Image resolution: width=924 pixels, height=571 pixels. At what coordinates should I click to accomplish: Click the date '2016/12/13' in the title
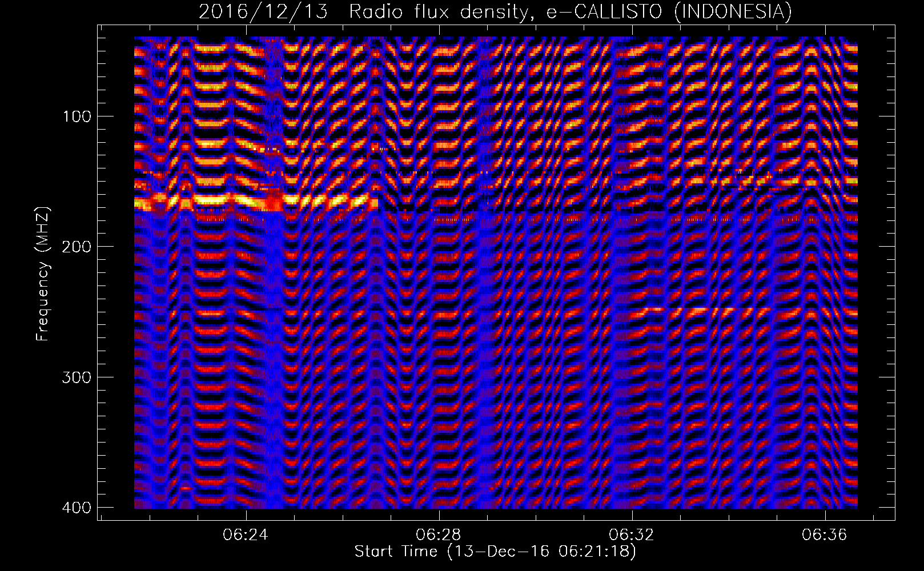pyautogui.click(x=263, y=12)
